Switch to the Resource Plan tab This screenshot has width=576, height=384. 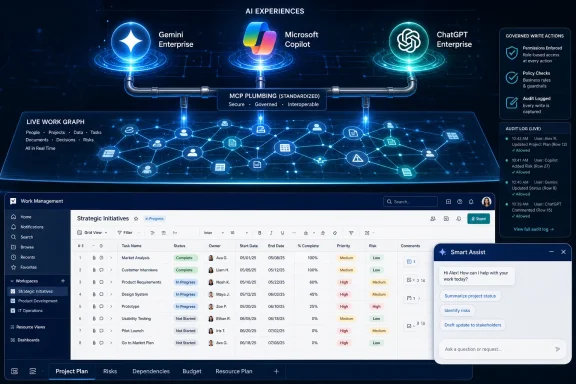coord(234,372)
